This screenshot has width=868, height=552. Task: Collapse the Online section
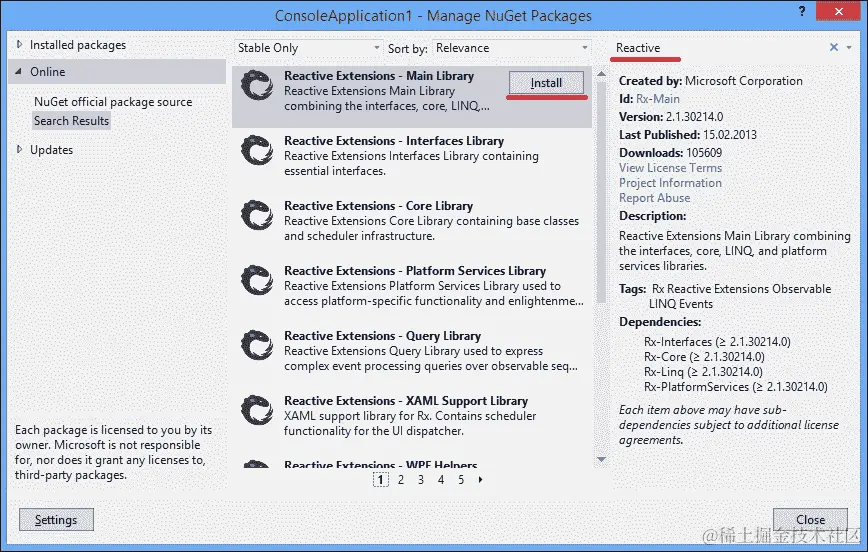tap(19, 71)
